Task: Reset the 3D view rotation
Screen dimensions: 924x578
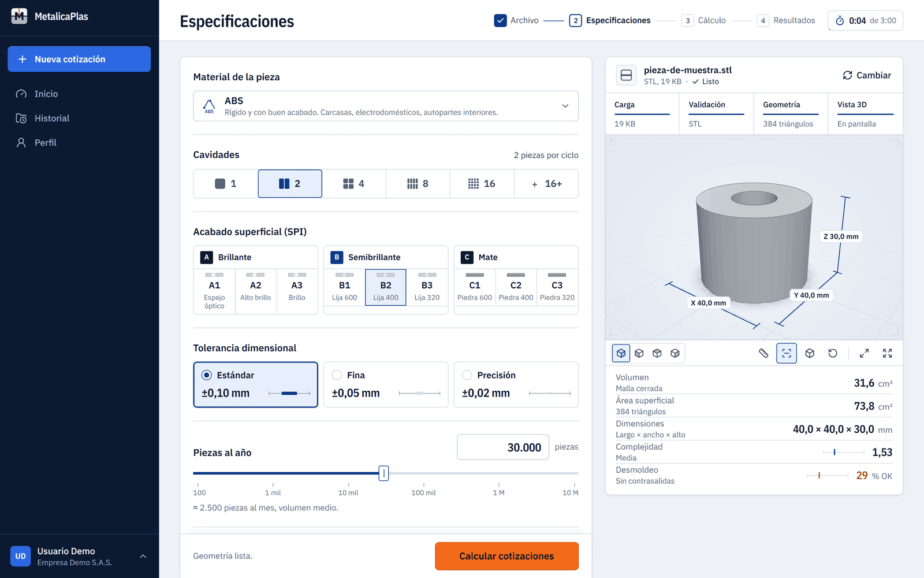Action: (x=833, y=353)
